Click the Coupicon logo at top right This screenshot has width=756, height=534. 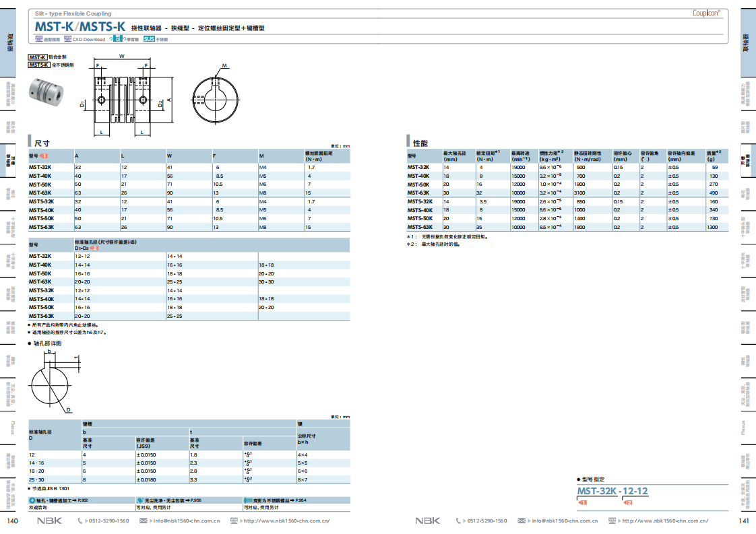[706, 13]
